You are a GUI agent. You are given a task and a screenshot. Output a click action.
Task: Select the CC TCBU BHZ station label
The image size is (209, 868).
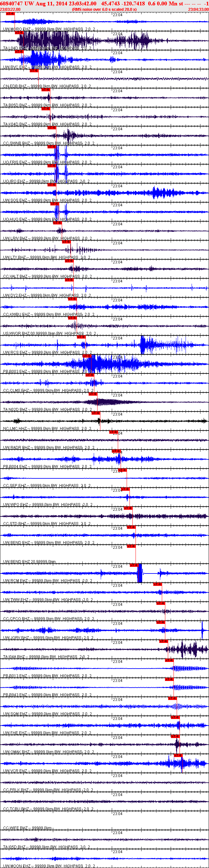pyautogui.click(x=48, y=809)
